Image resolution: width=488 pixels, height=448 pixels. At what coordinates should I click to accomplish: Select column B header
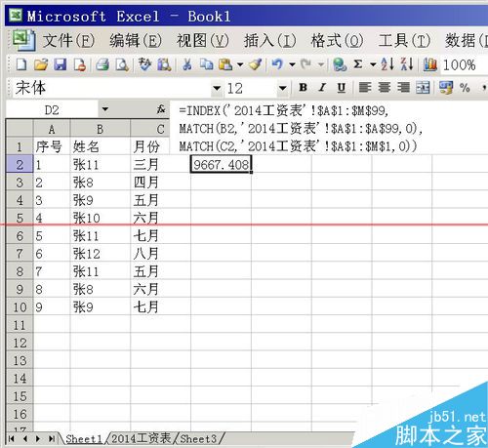[x=100, y=129]
